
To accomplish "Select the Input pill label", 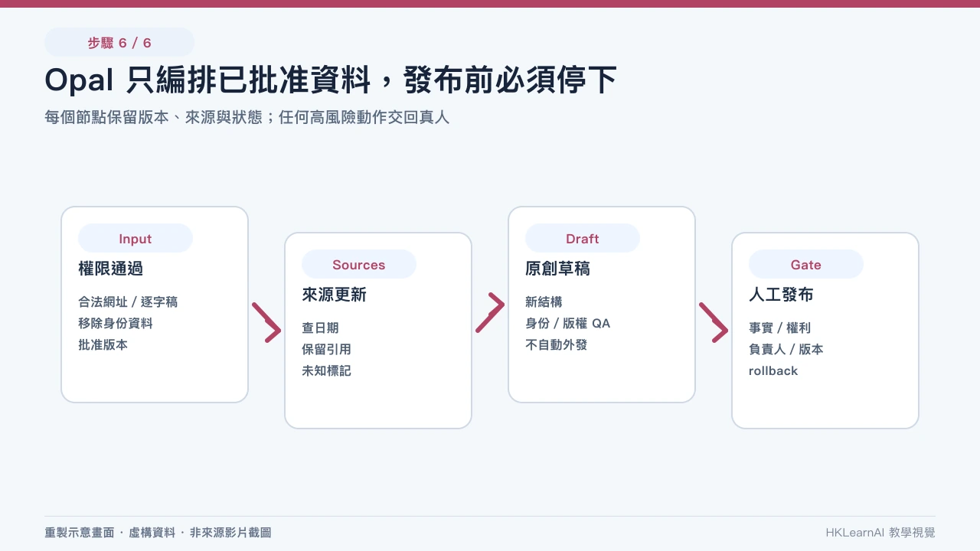I will point(136,239).
